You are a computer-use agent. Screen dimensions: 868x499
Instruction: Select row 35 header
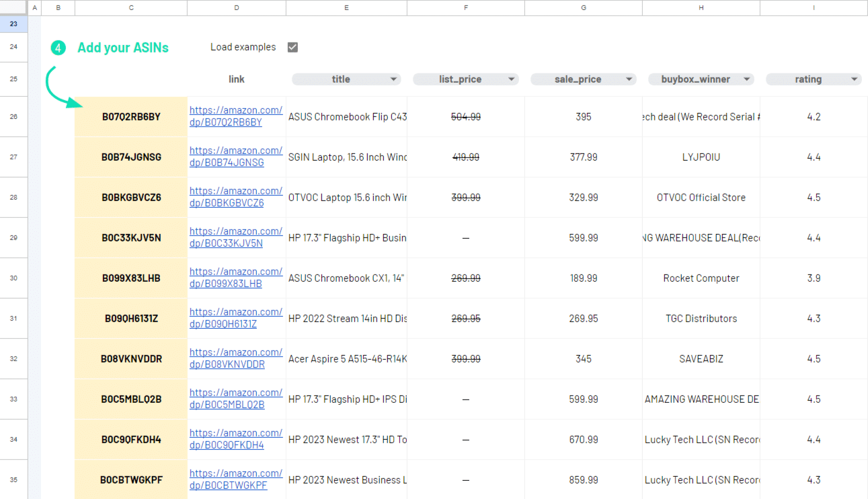13,479
